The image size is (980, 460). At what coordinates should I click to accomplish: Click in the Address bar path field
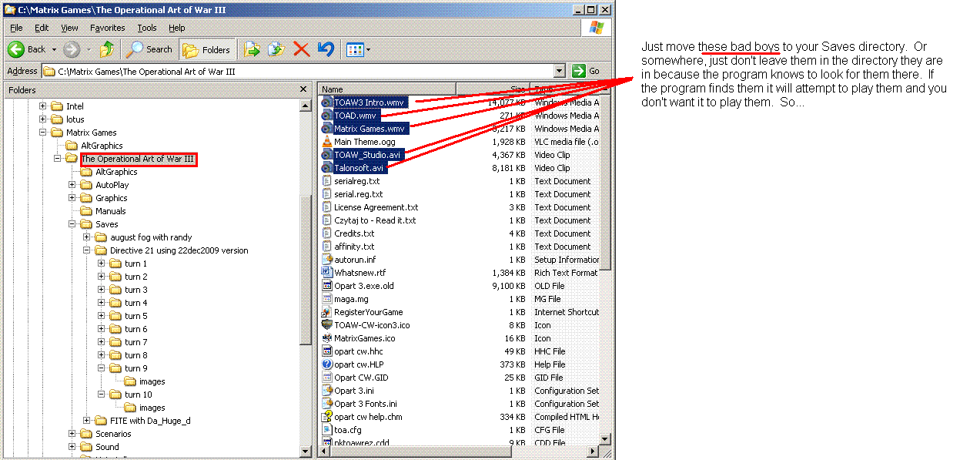coord(299,71)
